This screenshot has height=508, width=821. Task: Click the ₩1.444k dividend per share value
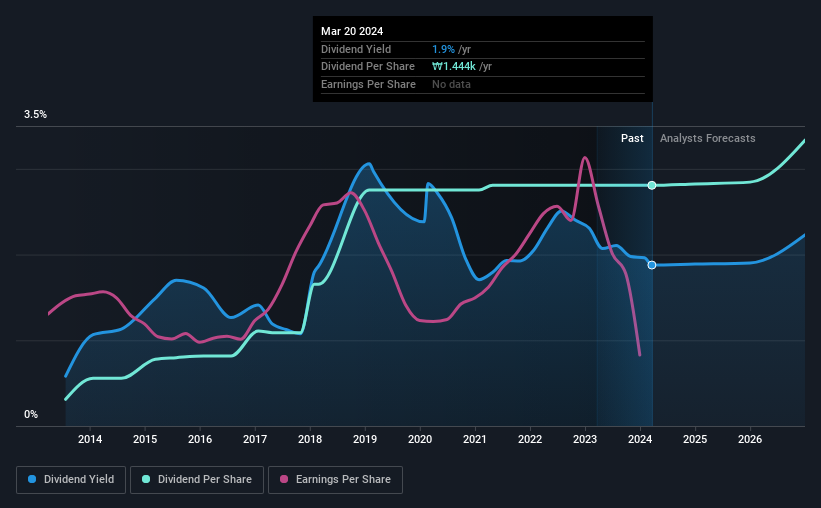coord(454,67)
